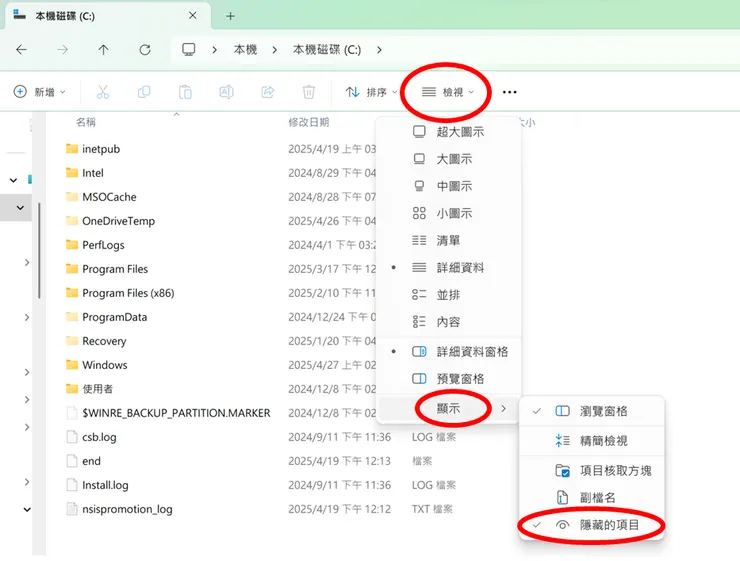The width and height of the screenshot is (740, 561).
Task: Refresh the current folder view
Action: [145, 50]
